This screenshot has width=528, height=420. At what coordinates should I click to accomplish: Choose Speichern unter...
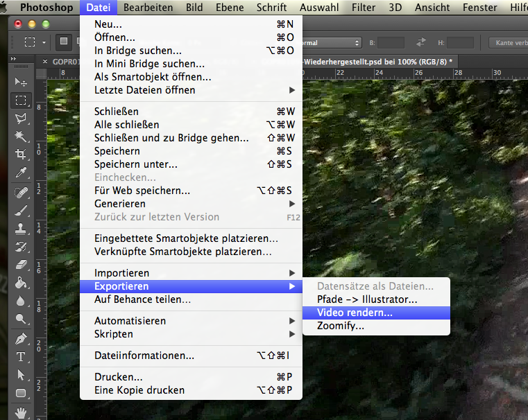pyautogui.click(x=191, y=164)
